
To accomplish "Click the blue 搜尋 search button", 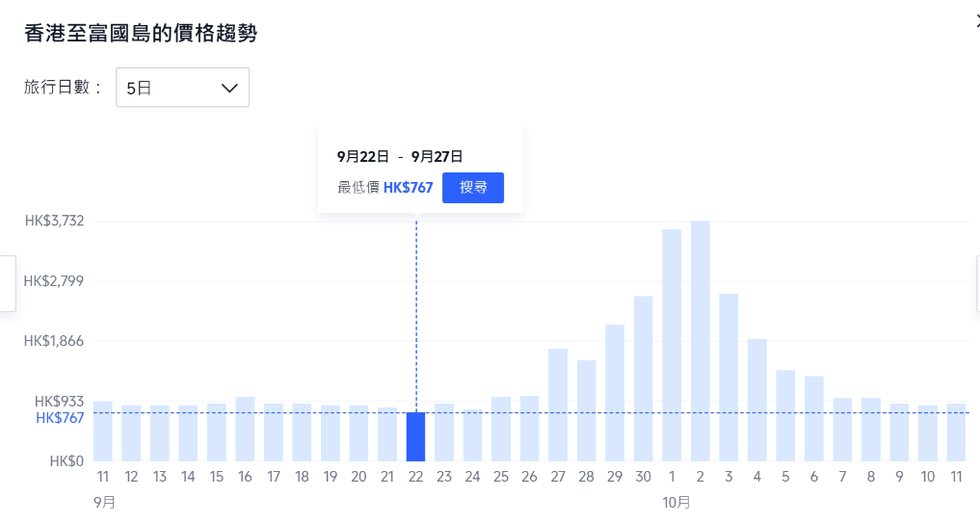I will click(473, 188).
